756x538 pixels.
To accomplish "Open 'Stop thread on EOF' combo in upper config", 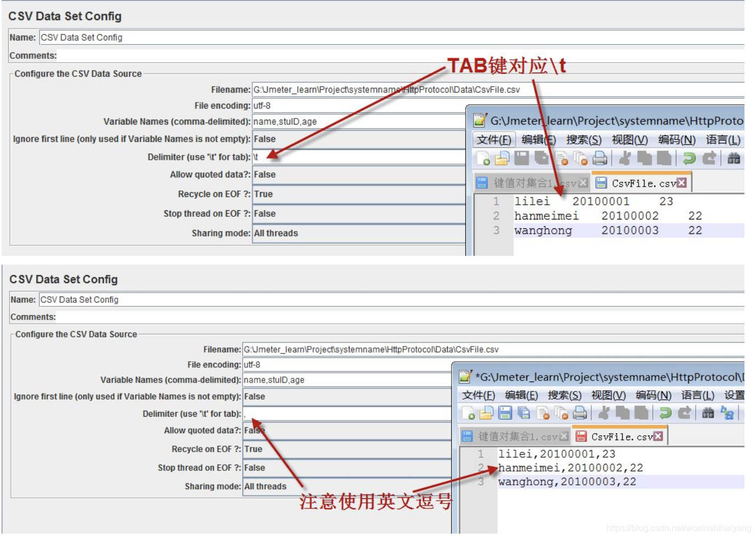I will point(359,214).
